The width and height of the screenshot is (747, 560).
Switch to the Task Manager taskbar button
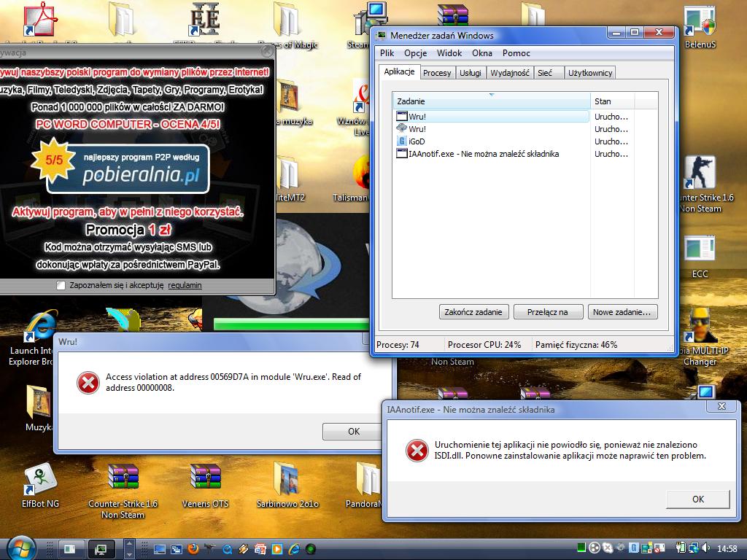[x=101, y=548]
